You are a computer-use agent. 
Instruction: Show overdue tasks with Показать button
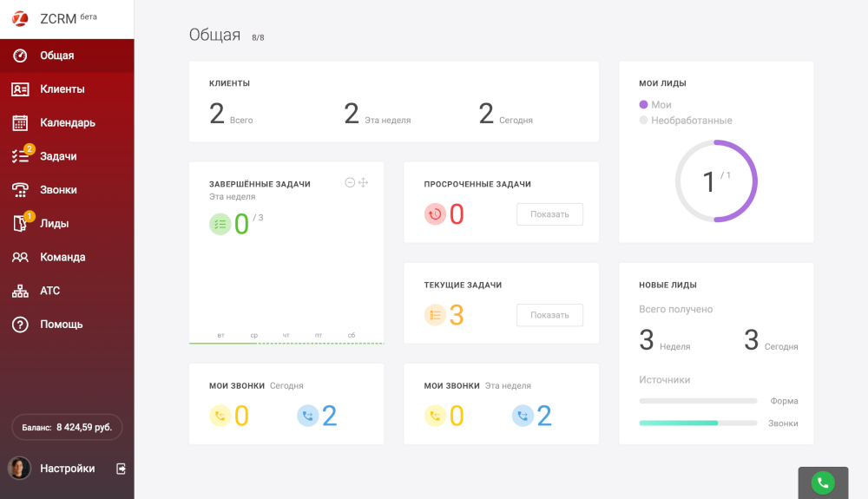549,214
